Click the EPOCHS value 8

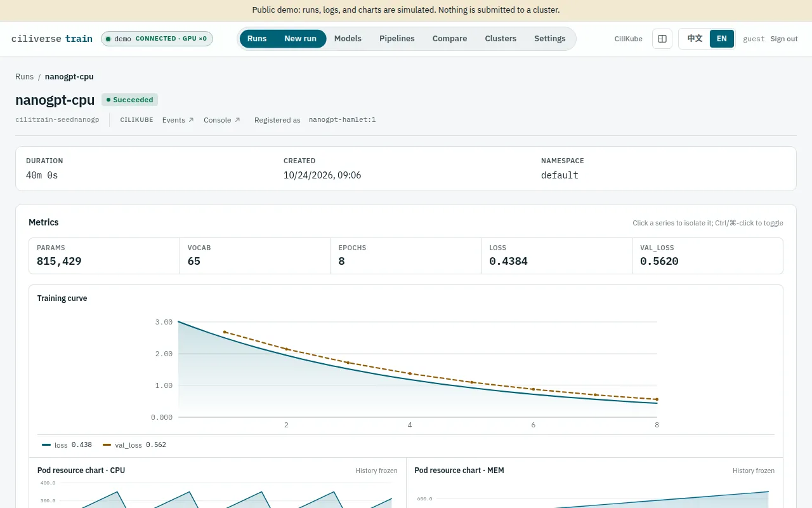point(341,261)
